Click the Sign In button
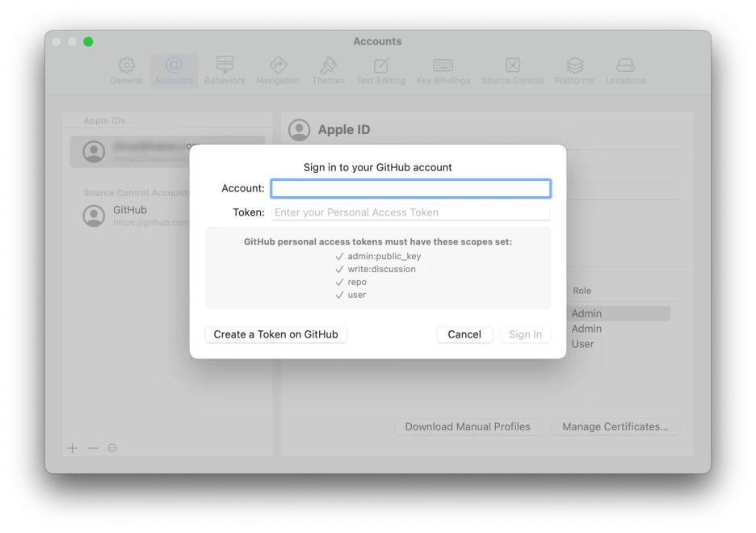 click(526, 334)
